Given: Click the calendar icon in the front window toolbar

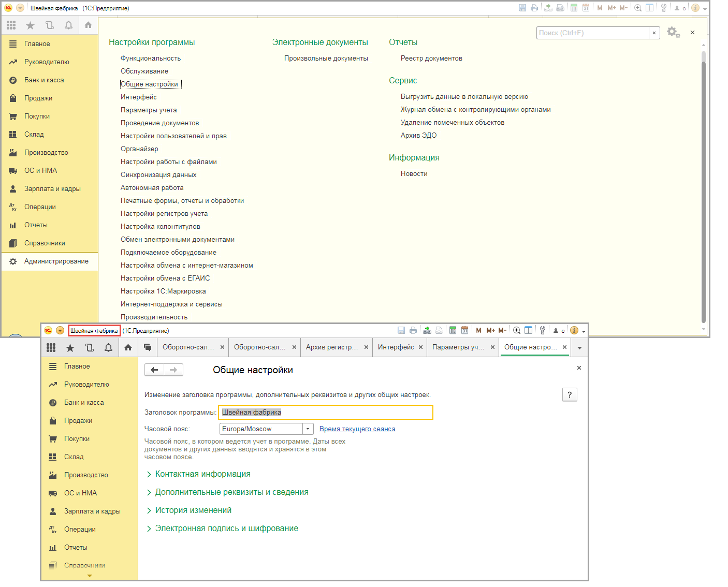Looking at the screenshot, I should pos(464,330).
